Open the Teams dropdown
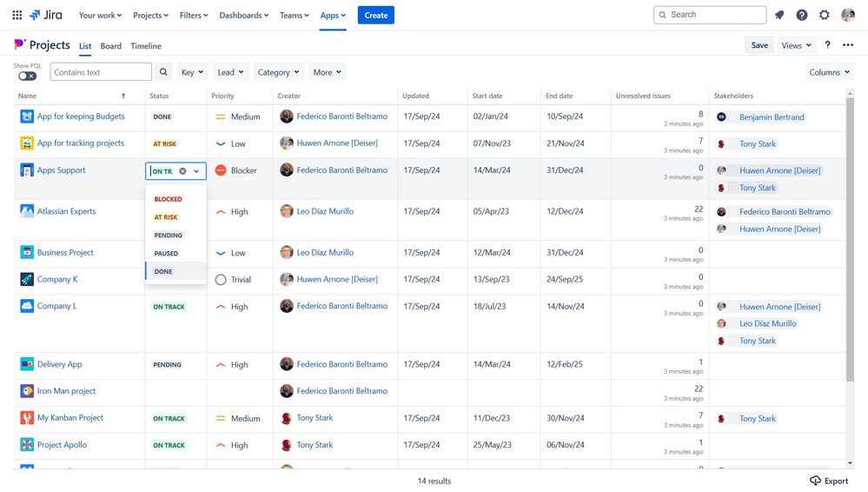 pos(294,15)
